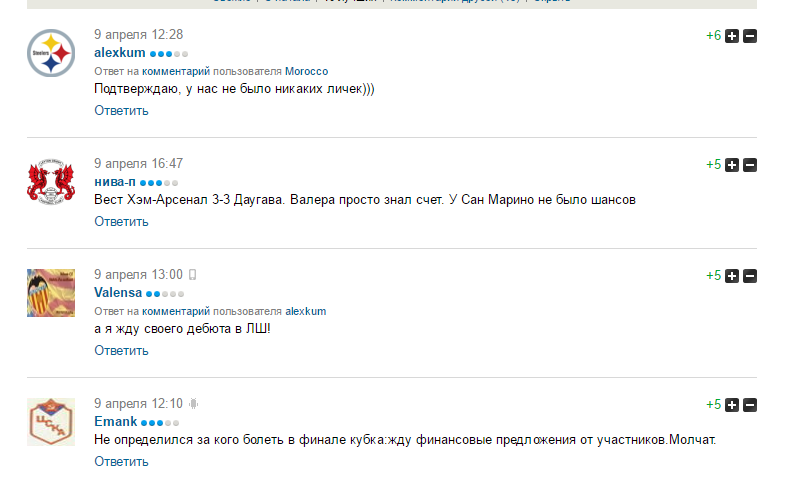Open alexkum's Steelers avatar

(x=51, y=53)
